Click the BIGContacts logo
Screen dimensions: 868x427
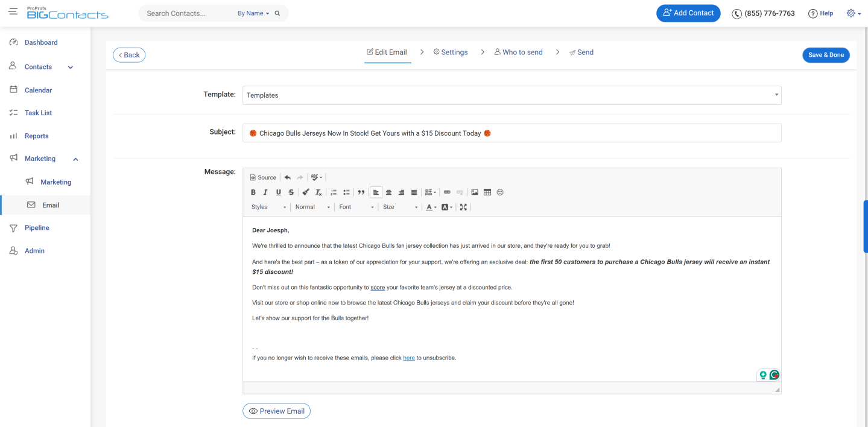[68, 13]
